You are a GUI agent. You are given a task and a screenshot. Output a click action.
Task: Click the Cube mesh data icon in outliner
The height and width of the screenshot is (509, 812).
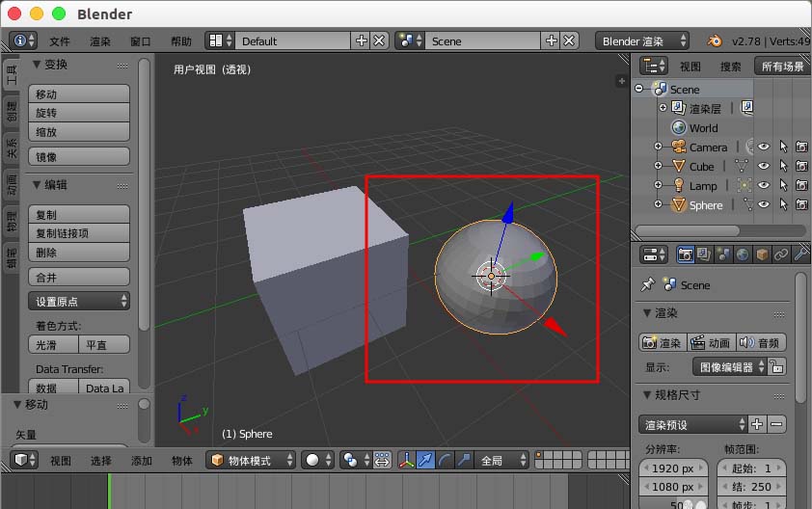(x=741, y=166)
